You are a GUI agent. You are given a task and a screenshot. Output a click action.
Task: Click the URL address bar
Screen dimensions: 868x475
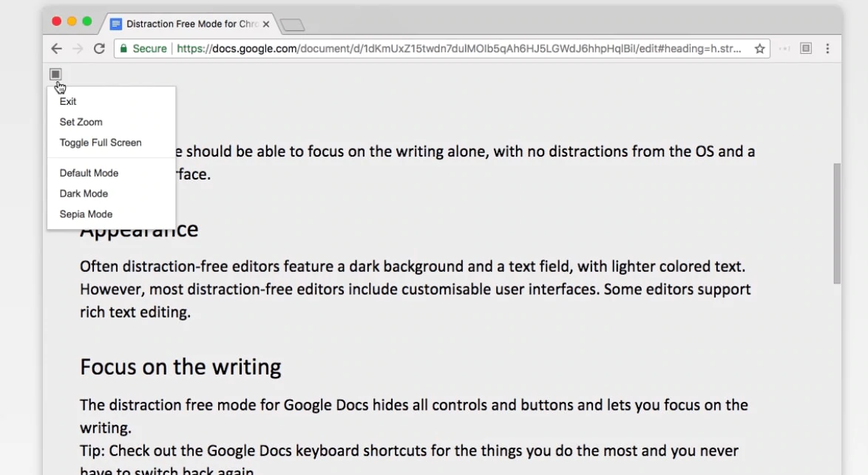pos(458,49)
